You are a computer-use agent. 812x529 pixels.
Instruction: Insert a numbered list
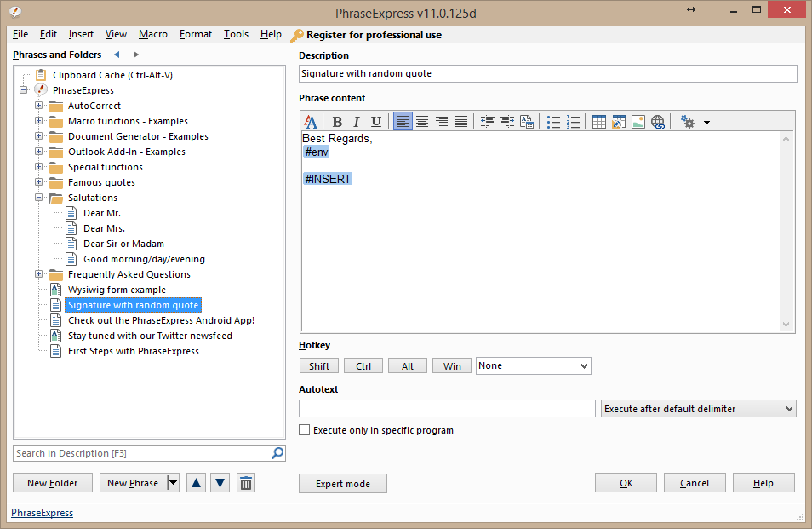[573, 122]
